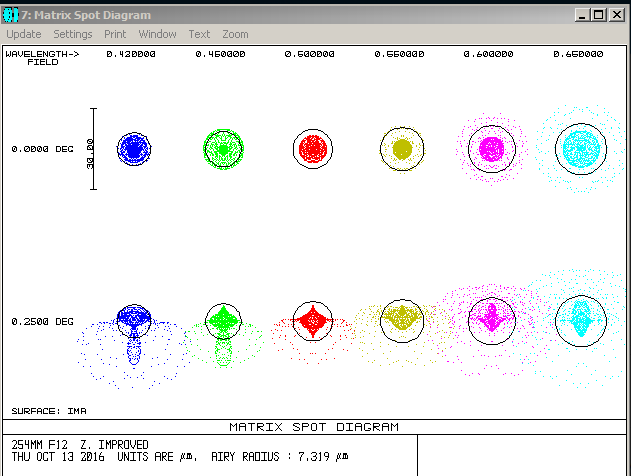Image resolution: width=631 pixels, height=476 pixels.
Task: Click the 0.0000 DEG field label
Action: (x=42, y=149)
